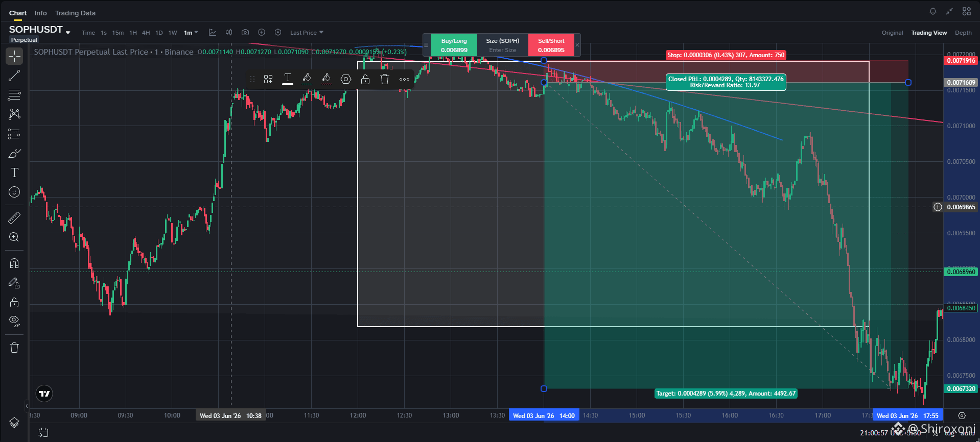The height and width of the screenshot is (442, 980).
Task: Click the Size (SOPH) input field
Action: tap(503, 45)
